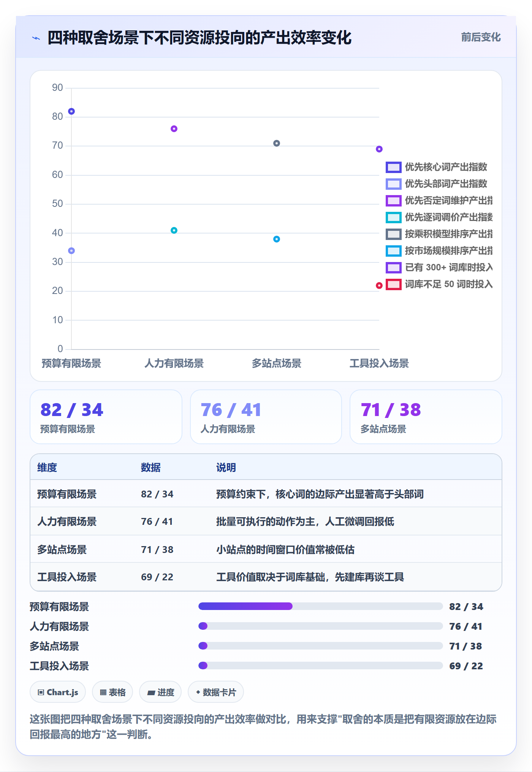The width and height of the screenshot is (532, 772).
Task: Click the red point at 22 in the chart
Action: pos(379,286)
